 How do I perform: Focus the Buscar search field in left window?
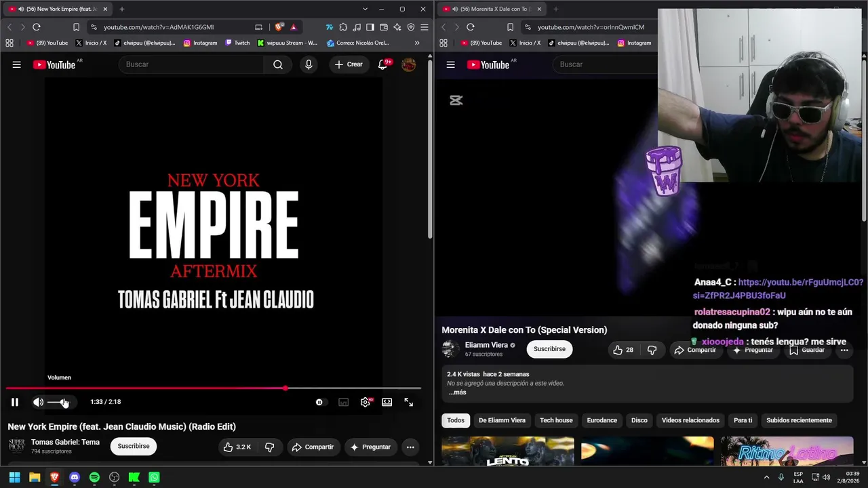click(x=191, y=64)
